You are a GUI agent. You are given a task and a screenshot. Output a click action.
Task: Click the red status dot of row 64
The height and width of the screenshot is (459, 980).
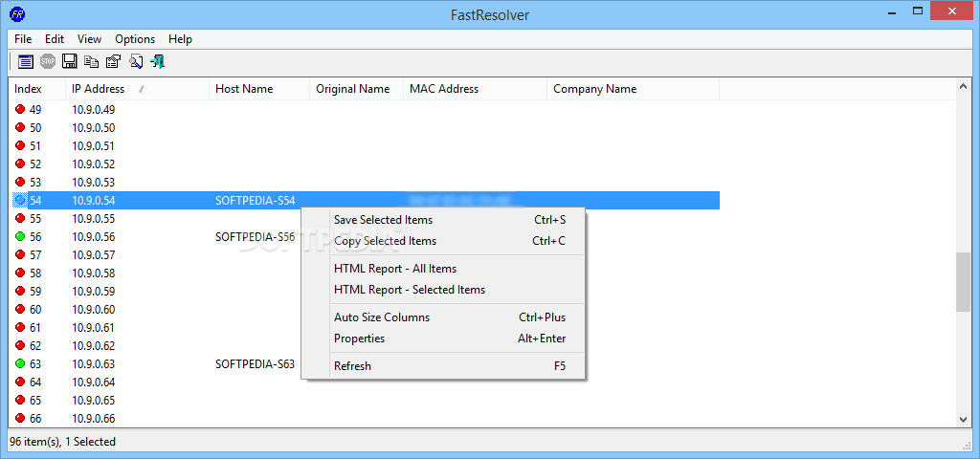[x=20, y=381]
